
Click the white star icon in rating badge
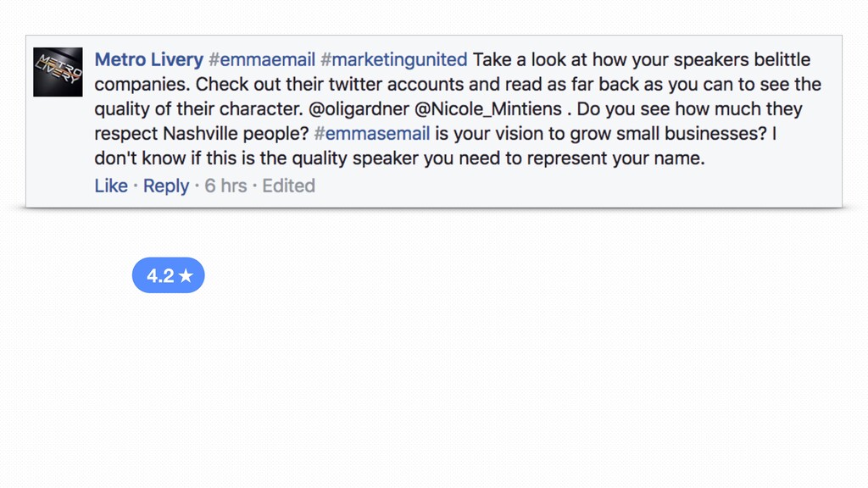pyautogui.click(x=186, y=275)
